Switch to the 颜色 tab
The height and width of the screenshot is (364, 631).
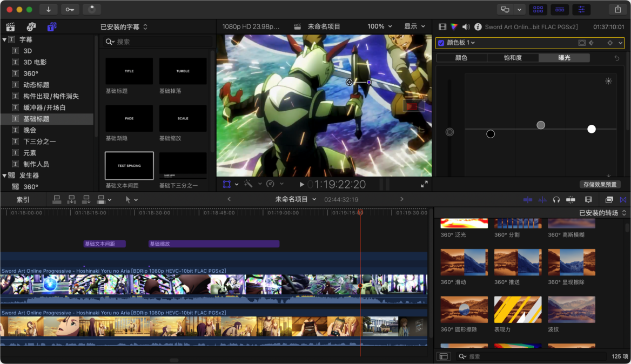coord(461,58)
